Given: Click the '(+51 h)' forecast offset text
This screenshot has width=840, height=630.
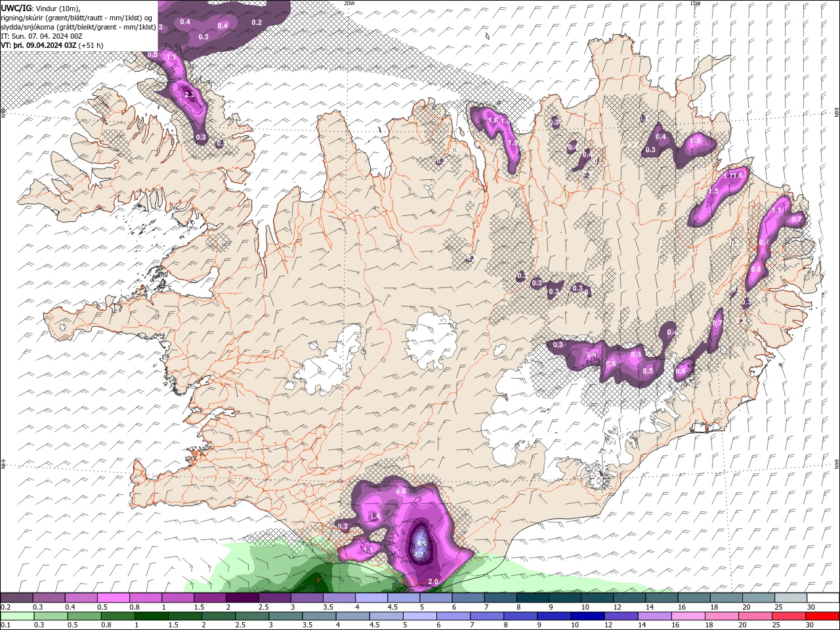Looking at the screenshot, I should [x=91, y=45].
